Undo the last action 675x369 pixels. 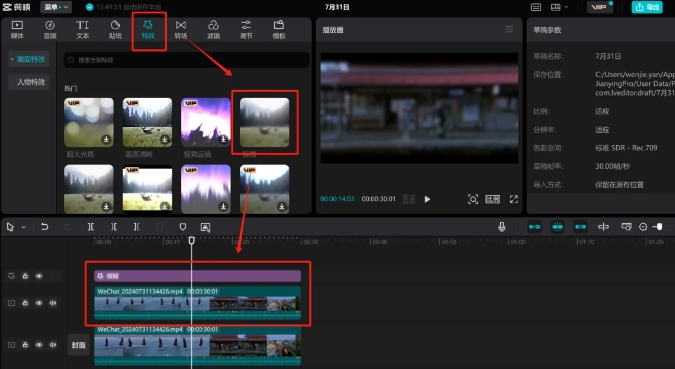pos(44,227)
